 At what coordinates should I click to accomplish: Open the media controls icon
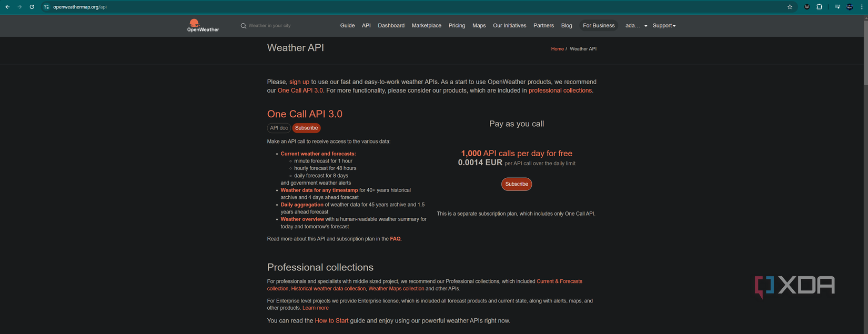coord(837,7)
